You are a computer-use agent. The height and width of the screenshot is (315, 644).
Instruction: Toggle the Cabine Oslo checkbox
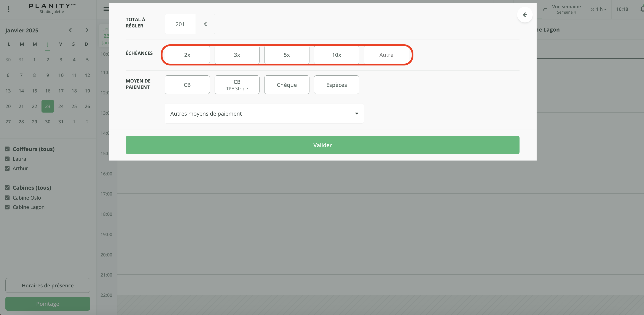(x=7, y=198)
